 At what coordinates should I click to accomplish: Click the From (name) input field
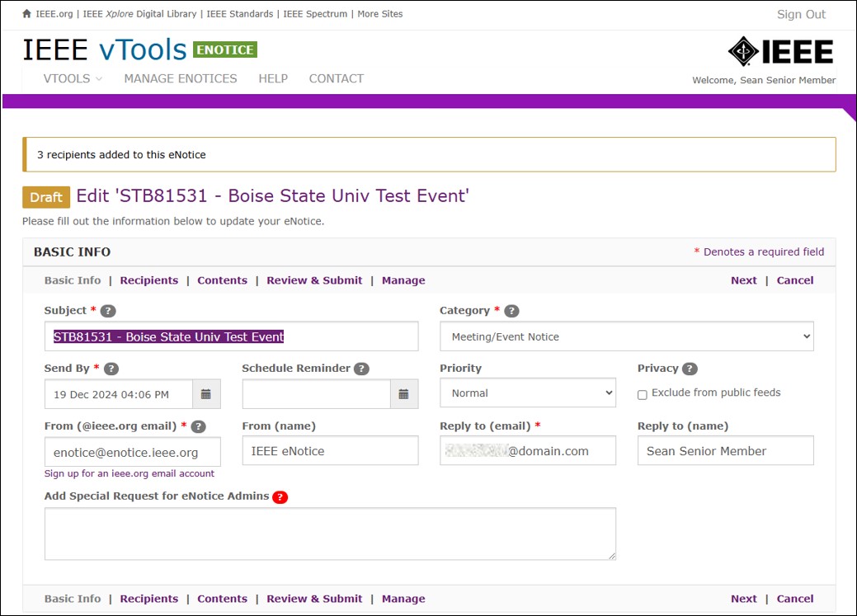tap(330, 451)
